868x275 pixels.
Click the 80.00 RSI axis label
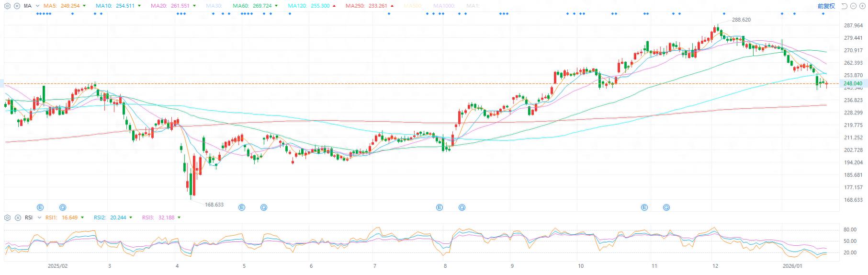[x=850, y=230]
